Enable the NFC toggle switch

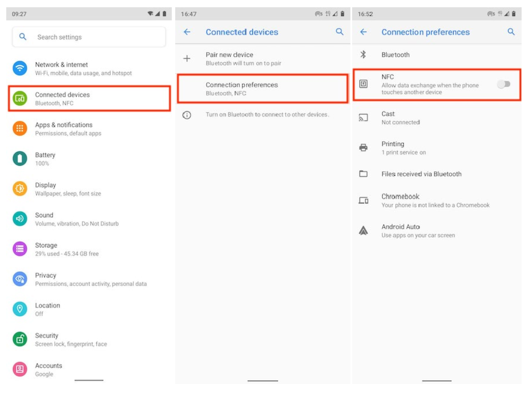pos(503,84)
